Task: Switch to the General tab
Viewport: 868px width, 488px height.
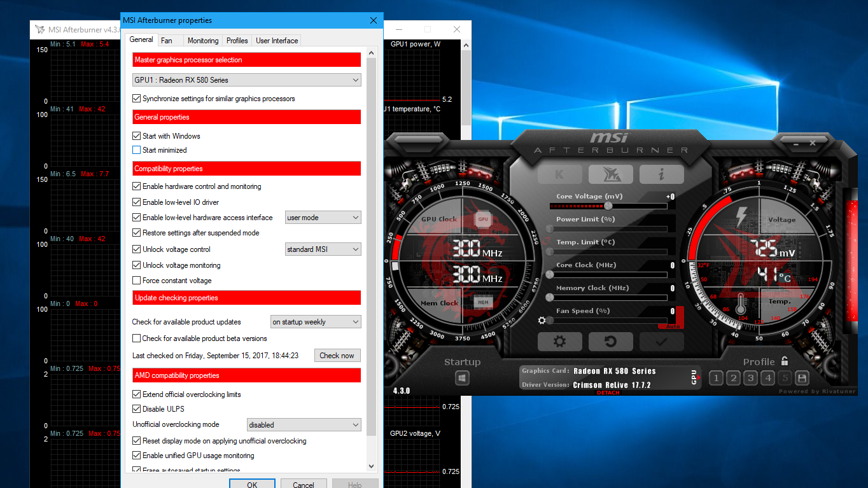Action: [141, 39]
